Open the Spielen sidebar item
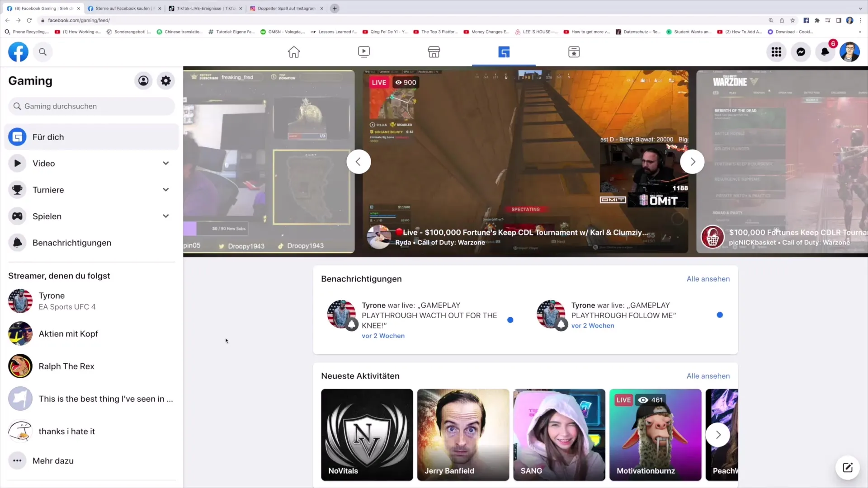Image resolution: width=868 pixels, height=488 pixels. pos(91,216)
